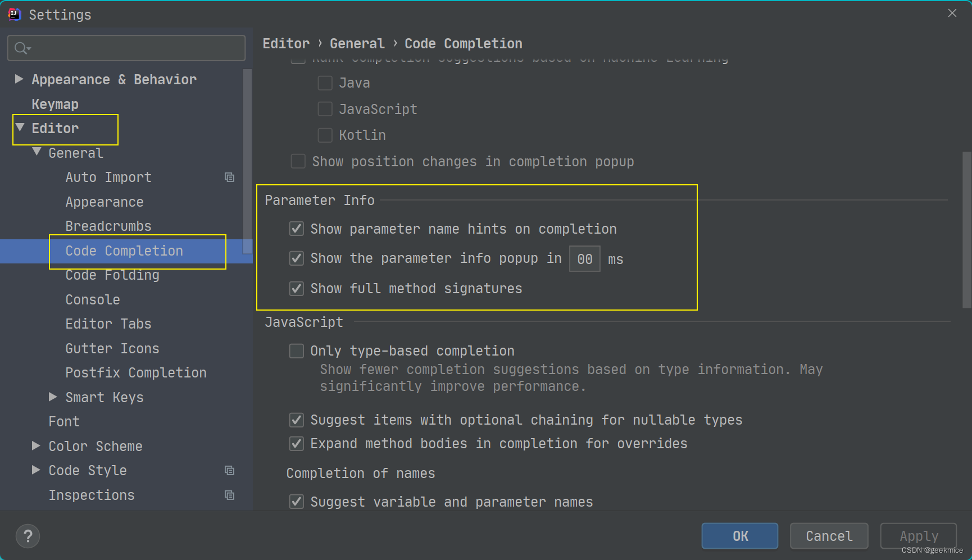Viewport: 972px width, 560px height.
Task: Open Code Folding settings page
Action: click(x=112, y=275)
